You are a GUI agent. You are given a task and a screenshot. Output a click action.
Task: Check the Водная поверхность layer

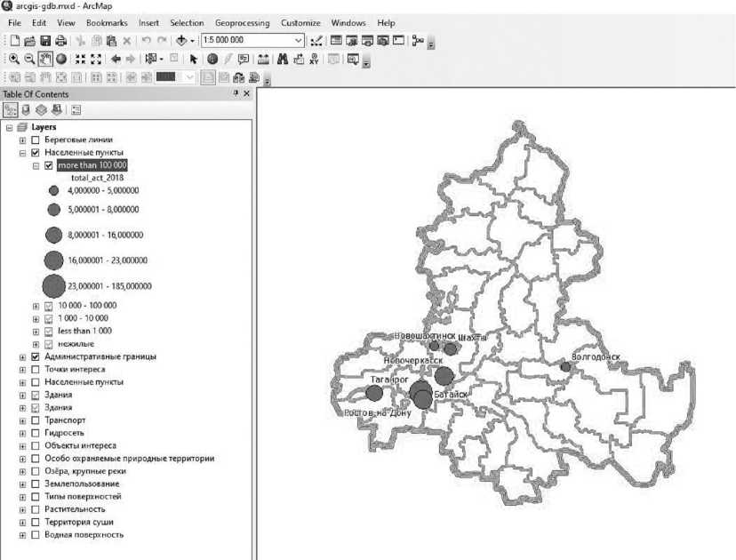pyautogui.click(x=36, y=534)
